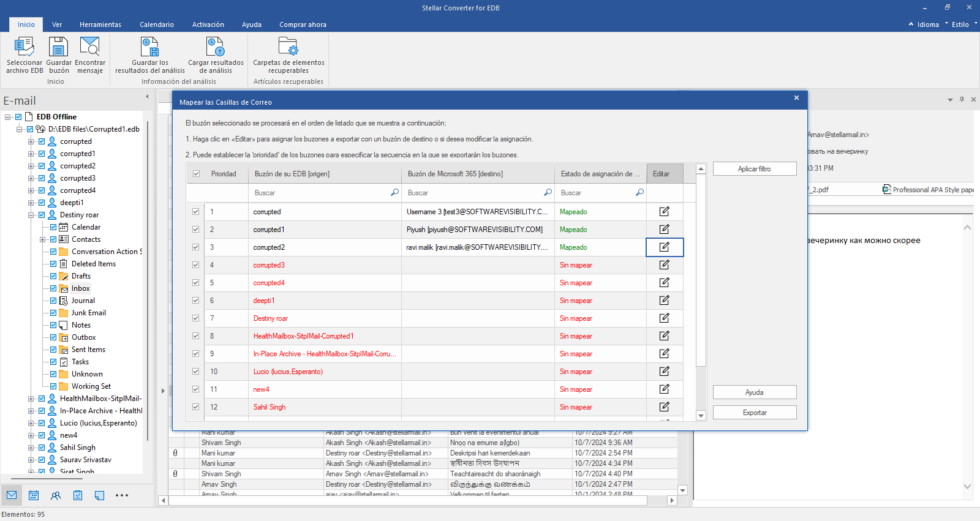Expand corrupted mailbox tree node

click(31, 141)
